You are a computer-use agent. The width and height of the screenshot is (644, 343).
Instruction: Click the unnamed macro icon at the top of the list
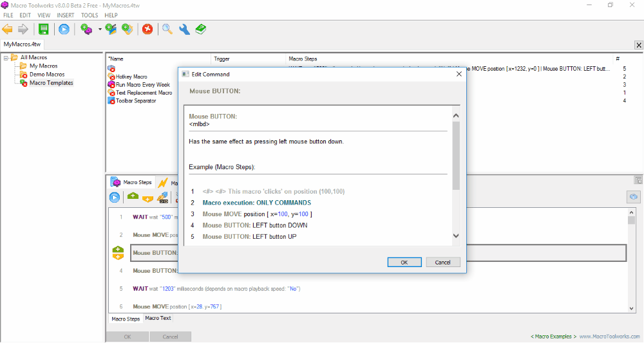point(111,68)
